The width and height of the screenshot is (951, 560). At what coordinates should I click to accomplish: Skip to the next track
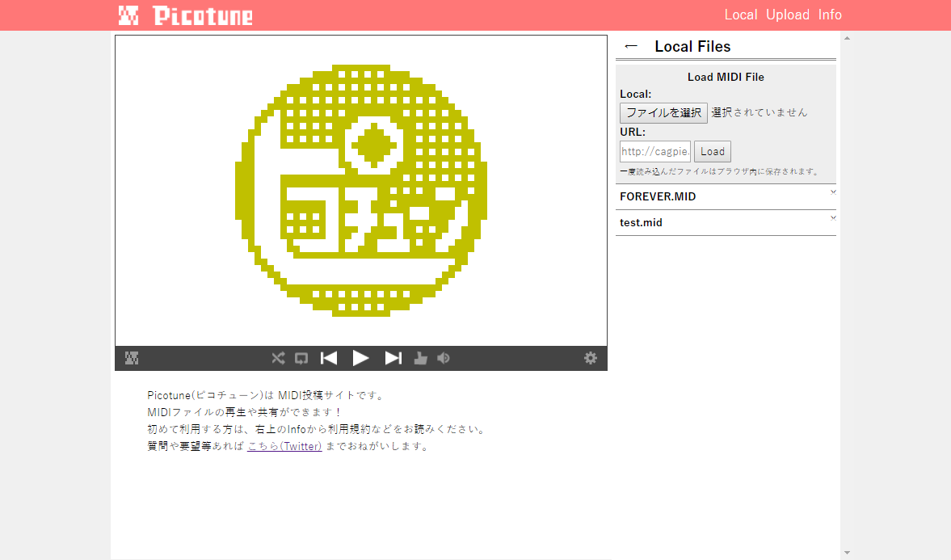point(393,358)
